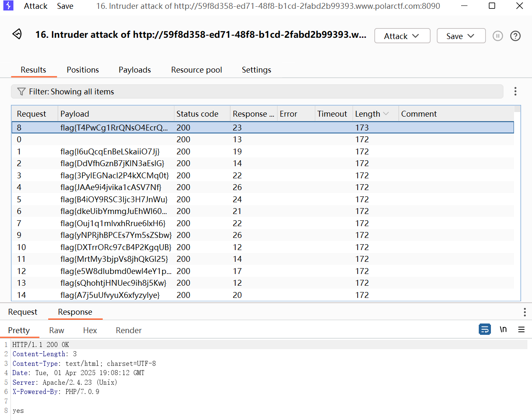The width and height of the screenshot is (532, 420).
Task: Click the Content-Length header line
Action: 44,354
